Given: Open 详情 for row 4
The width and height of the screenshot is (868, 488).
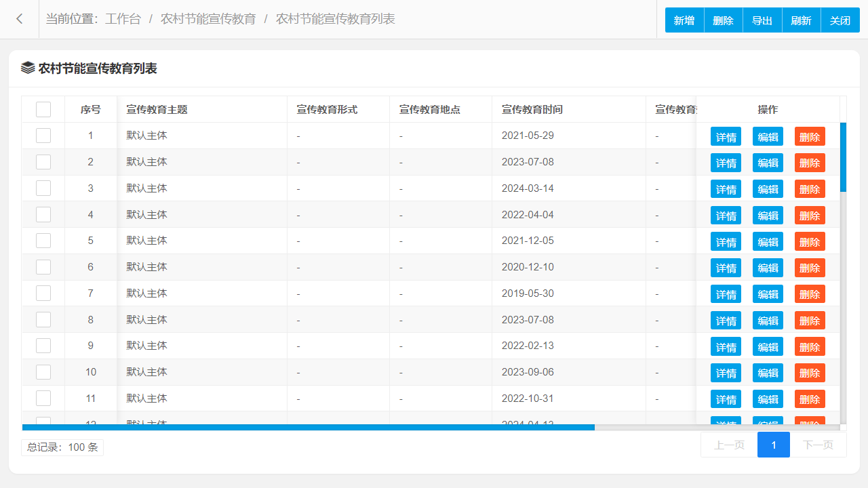Looking at the screenshot, I should click(x=726, y=216).
